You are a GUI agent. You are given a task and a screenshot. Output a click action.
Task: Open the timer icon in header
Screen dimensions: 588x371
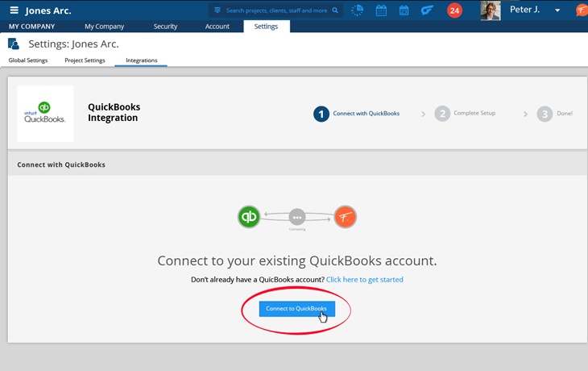(x=358, y=10)
